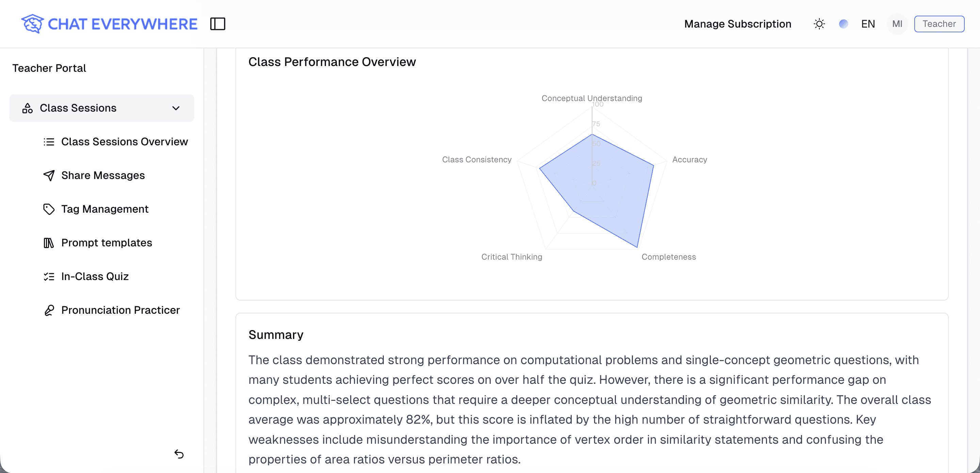Click the In-Class Quiz checklist icon

49,276
